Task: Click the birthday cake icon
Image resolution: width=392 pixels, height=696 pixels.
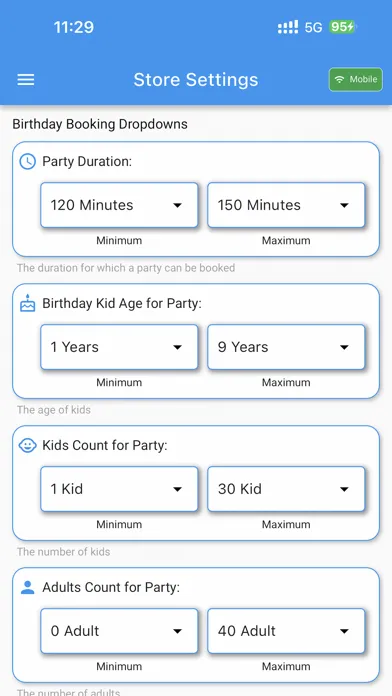Action: [x=28, y=303]
